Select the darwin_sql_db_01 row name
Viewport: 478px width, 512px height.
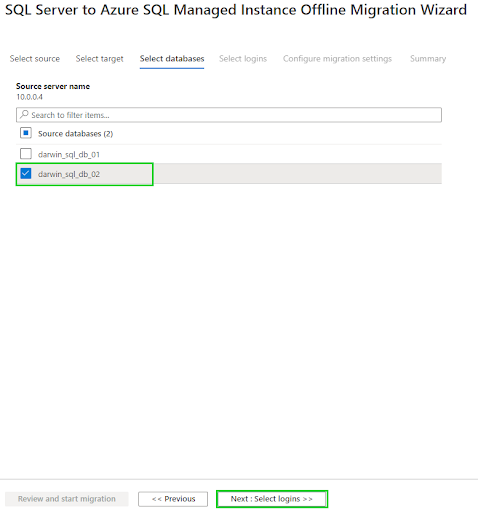pos(69,154)
